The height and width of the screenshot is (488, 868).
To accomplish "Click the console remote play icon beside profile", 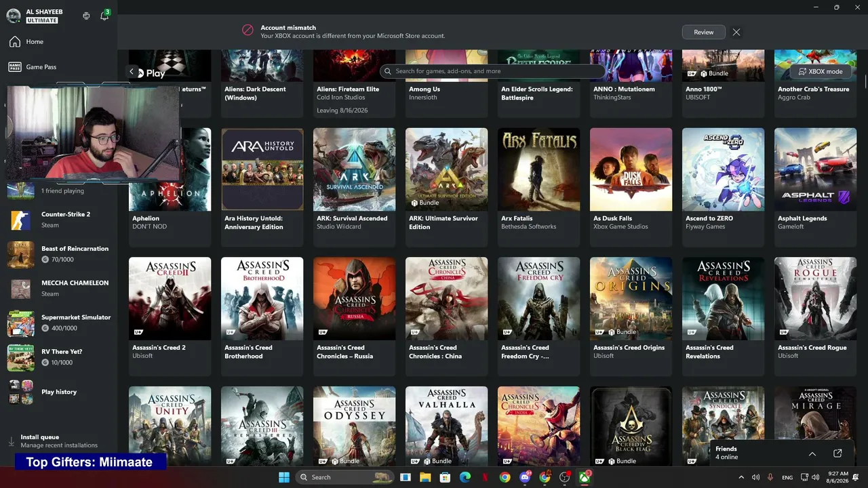I will (86, 16).
